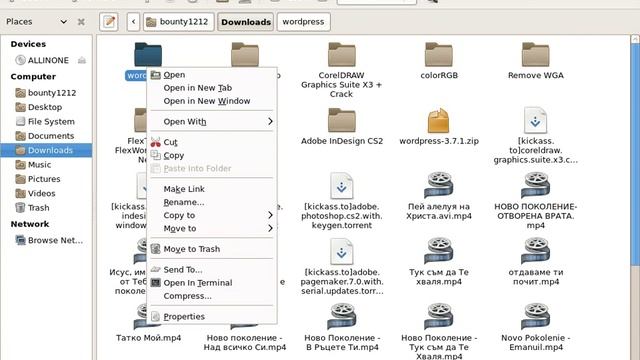Select wordpress-3.7.1.zip archive
This screenshot has height=360, width=640.
pyautogui.click(x=439, y=126)
